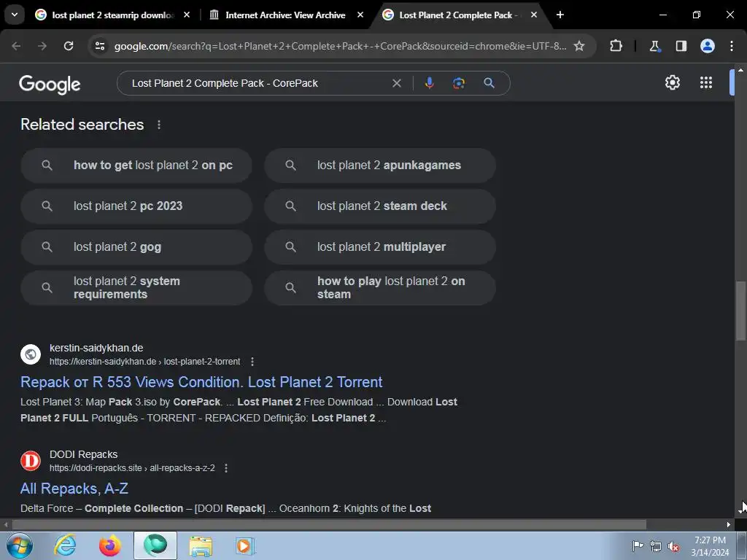The height and width of the screenshot is (560, 747).
Task: Search how to get lost planet 2 on pc
Action: 136,166
